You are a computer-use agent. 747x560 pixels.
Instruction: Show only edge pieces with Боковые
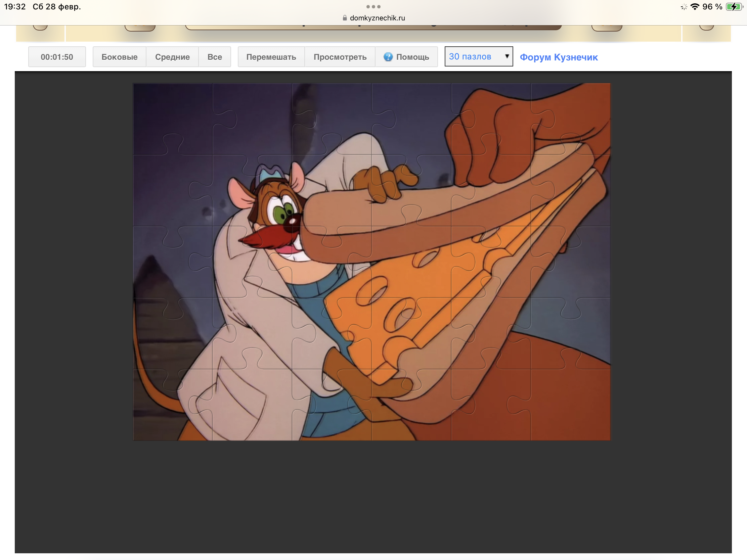coord(119,57)
